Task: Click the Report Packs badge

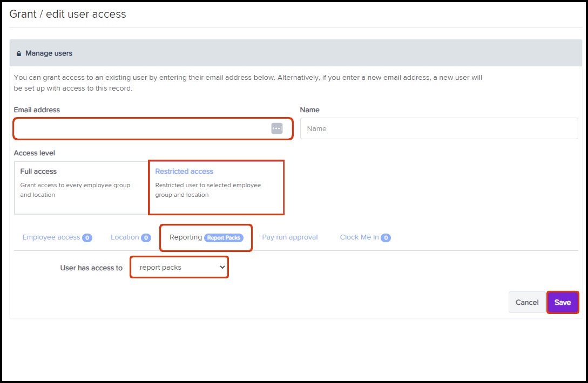Action: point(224,238)
